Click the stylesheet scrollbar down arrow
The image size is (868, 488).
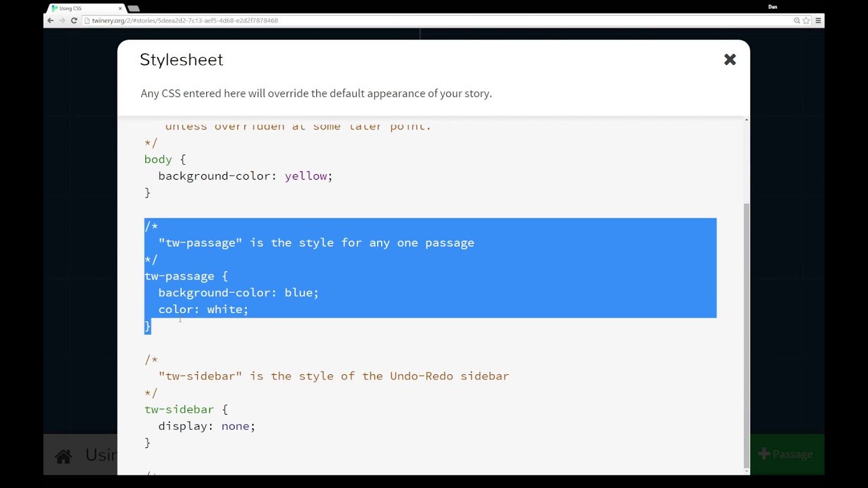coord(747,470)
